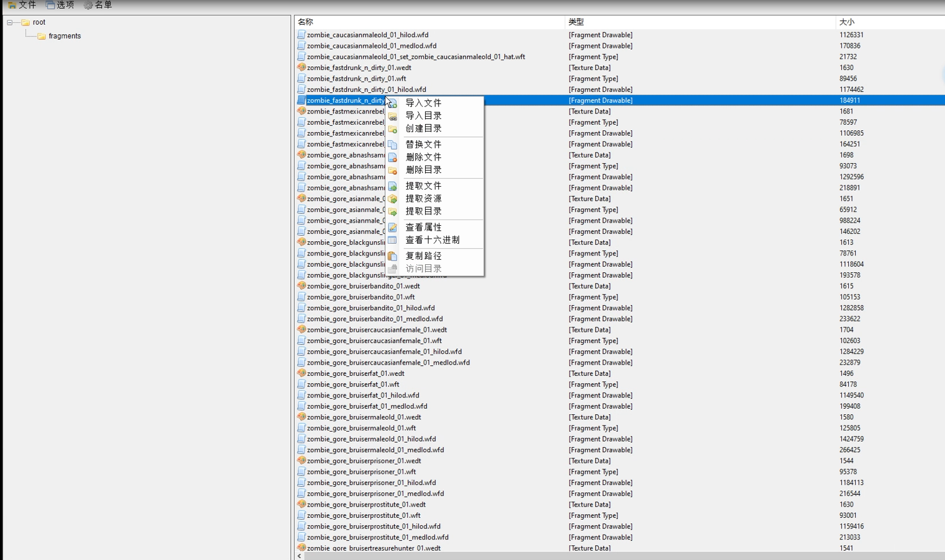945x560 pixels.
Task: Click the 复制路径 clipboard icon
Action: click(x=393, y=256)
